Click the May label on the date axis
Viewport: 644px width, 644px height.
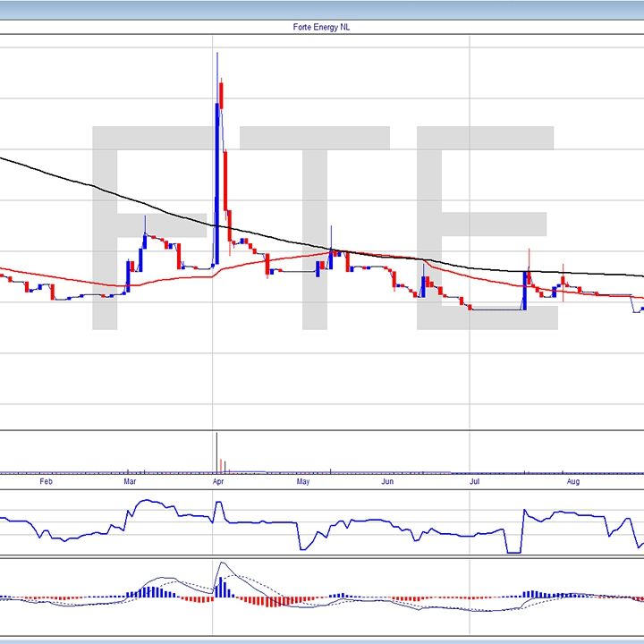pyautogui.click(x=303, y=481)
